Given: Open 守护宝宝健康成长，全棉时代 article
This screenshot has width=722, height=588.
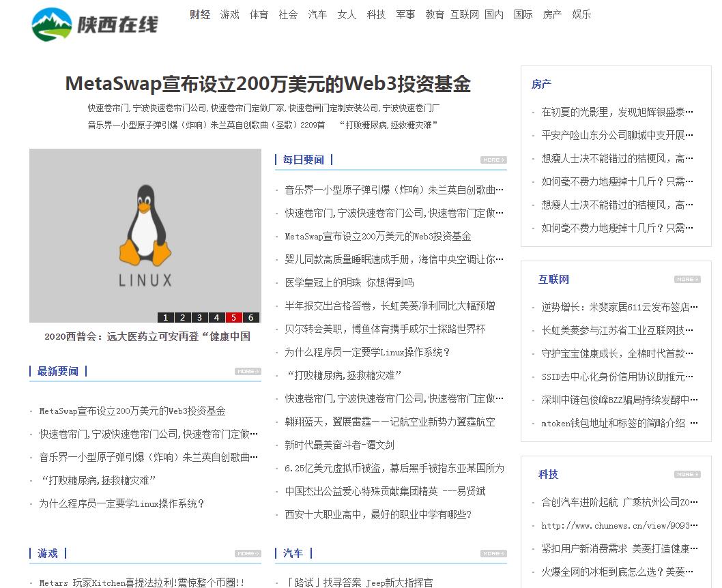Looking at the screenshot, I should point(617,354).
